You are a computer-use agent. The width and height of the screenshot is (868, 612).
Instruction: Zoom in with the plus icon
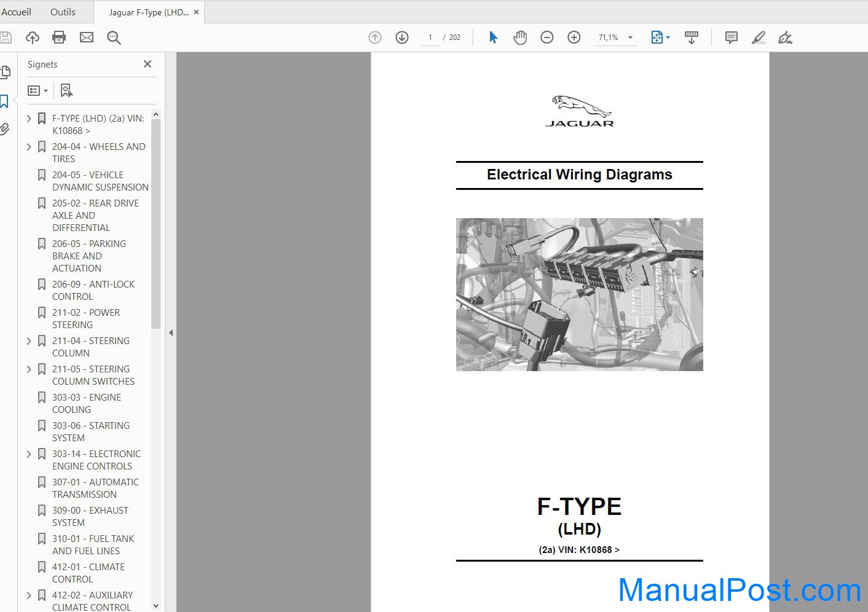[574, 37]
